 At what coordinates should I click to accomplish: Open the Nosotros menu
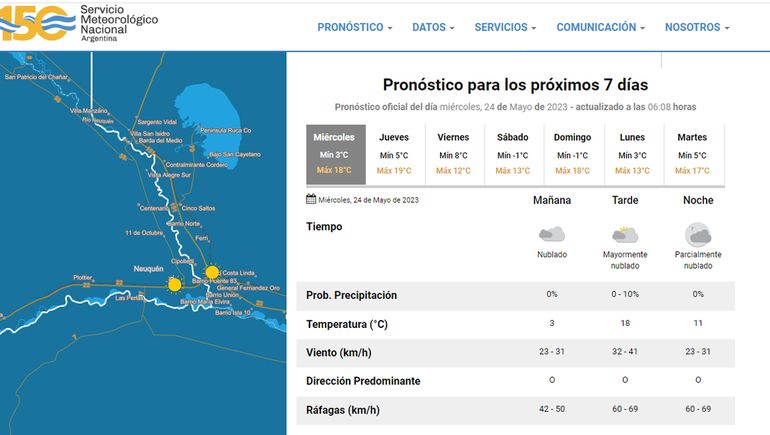[698, 27]
